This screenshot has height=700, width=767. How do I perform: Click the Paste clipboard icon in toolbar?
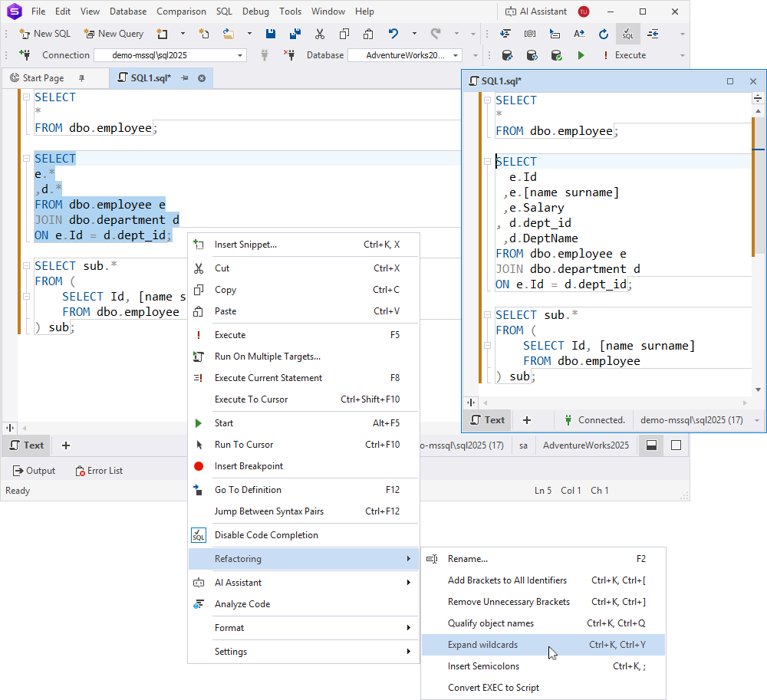(x=368, y=34)
